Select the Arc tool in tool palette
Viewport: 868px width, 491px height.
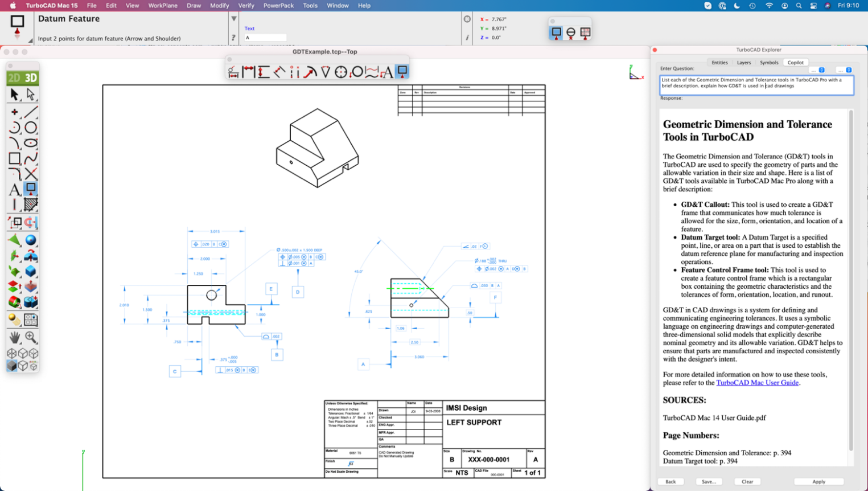[14, 128]
